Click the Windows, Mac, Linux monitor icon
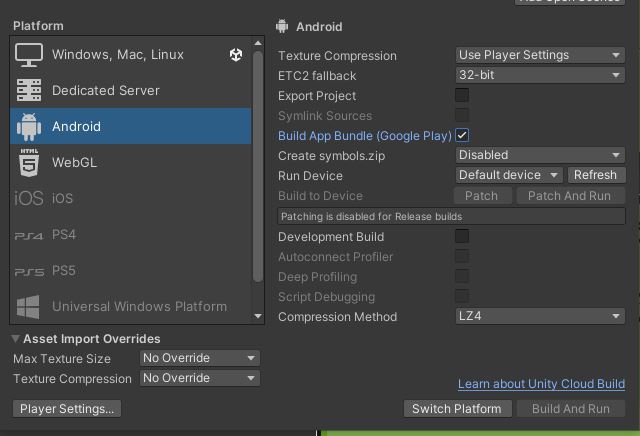The width and height of the screenshot is (640, 436). tap(29, 55)
